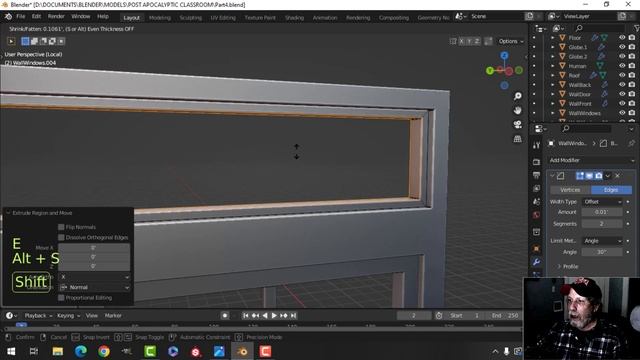Click the viewport zoom magnifier icon

coord(518,96)
